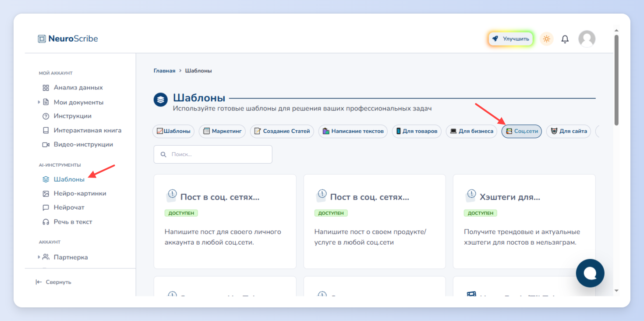Open the personal account post template card

click(x=225, y=221)
